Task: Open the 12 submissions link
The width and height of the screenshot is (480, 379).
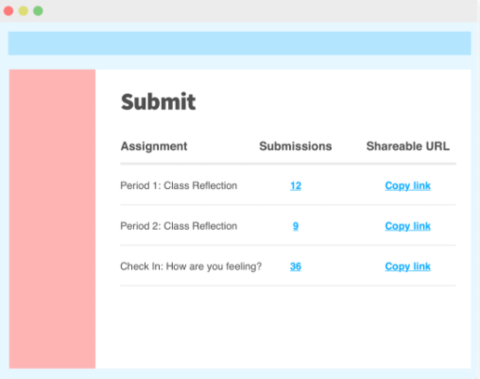Action: tap(296, 186)
